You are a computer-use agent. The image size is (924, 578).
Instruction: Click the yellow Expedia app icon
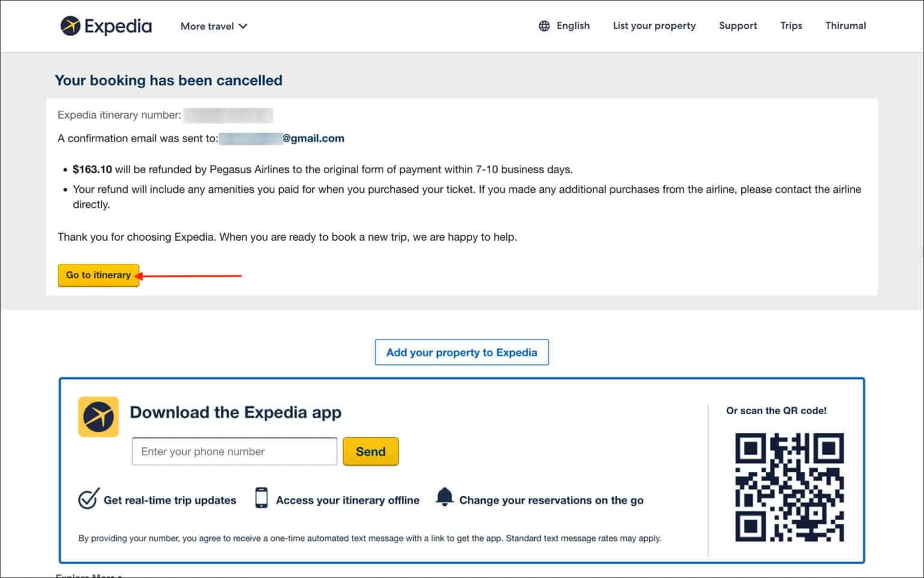click(x=98, y=417)
